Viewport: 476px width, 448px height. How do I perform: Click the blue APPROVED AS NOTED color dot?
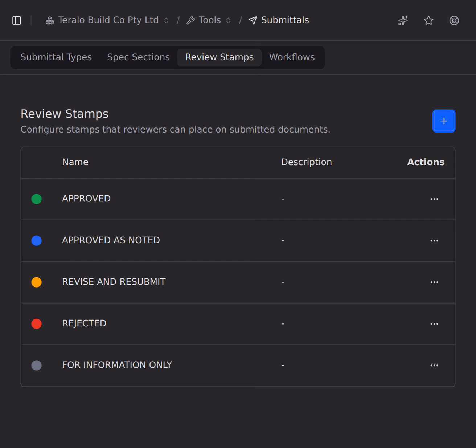(x=36, y=240)
